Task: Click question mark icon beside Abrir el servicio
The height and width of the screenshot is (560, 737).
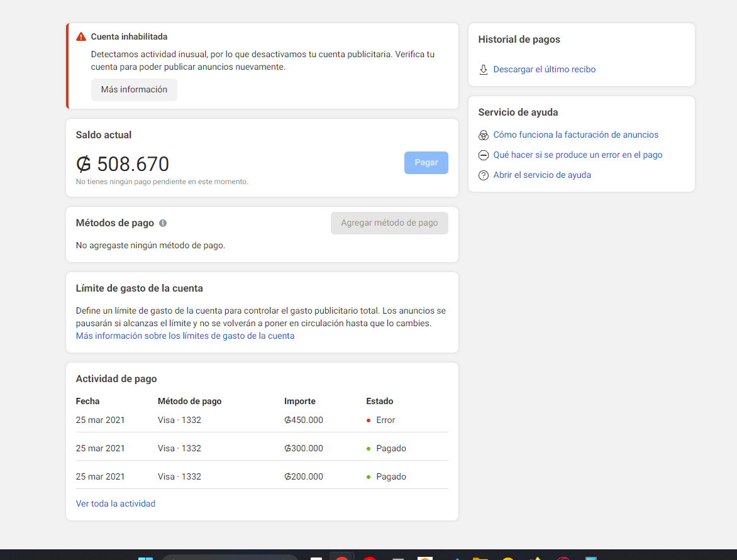Action: 484,175
